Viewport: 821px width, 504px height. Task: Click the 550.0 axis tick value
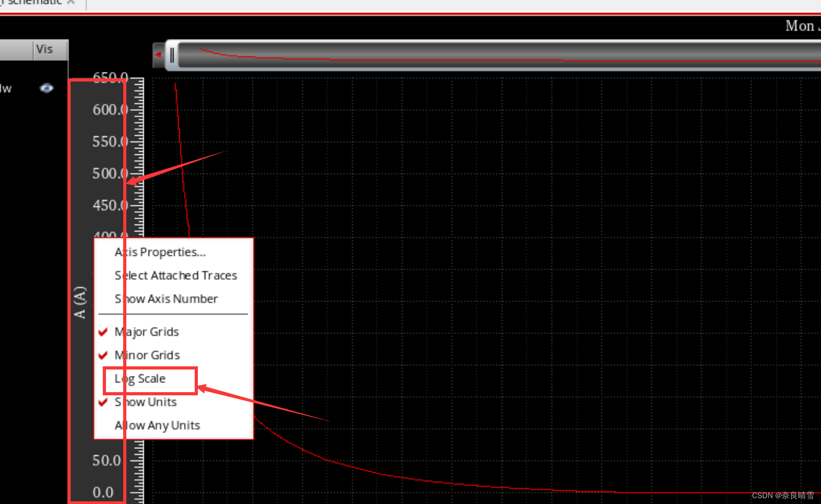point(110,142)
